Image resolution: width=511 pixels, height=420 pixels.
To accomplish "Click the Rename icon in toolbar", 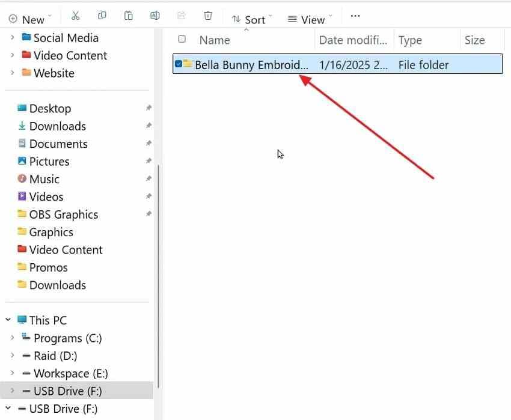I will tap(155, 16).
